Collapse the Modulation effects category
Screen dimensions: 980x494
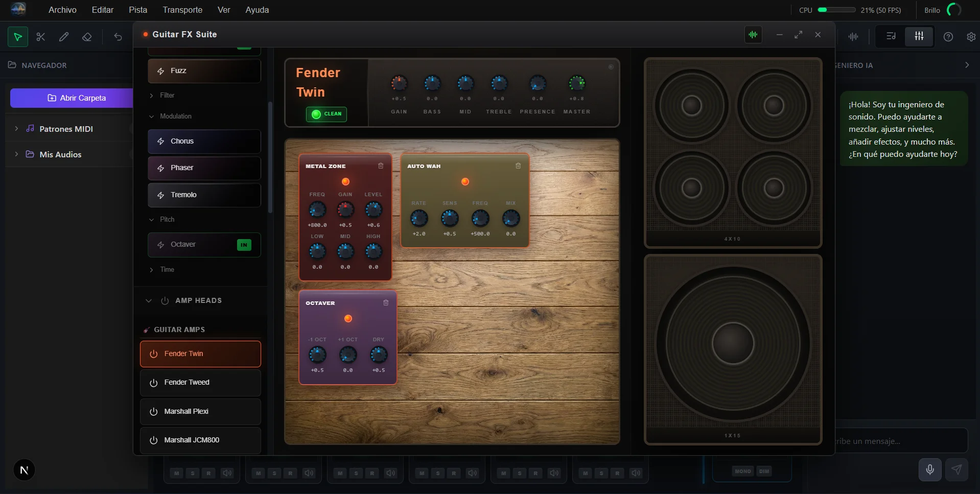pyautogui.click(x=175, y=116)
